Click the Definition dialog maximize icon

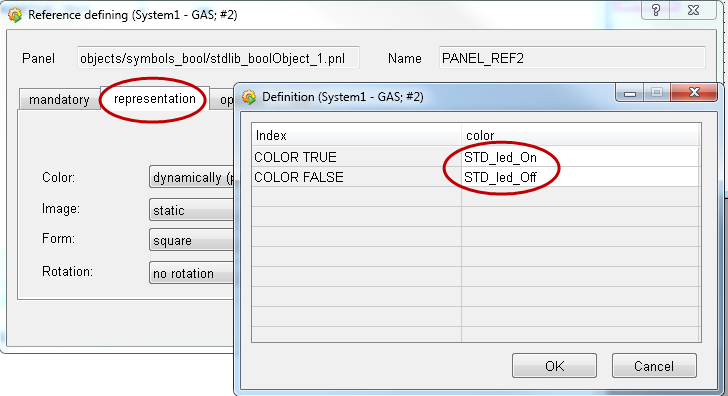[656, 92]
